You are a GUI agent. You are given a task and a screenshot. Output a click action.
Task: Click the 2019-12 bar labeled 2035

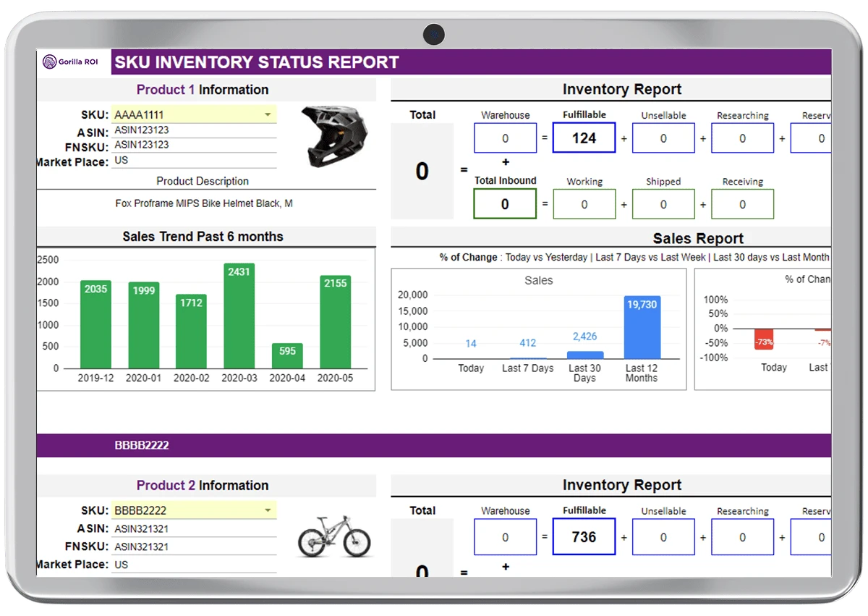point(95,324)
